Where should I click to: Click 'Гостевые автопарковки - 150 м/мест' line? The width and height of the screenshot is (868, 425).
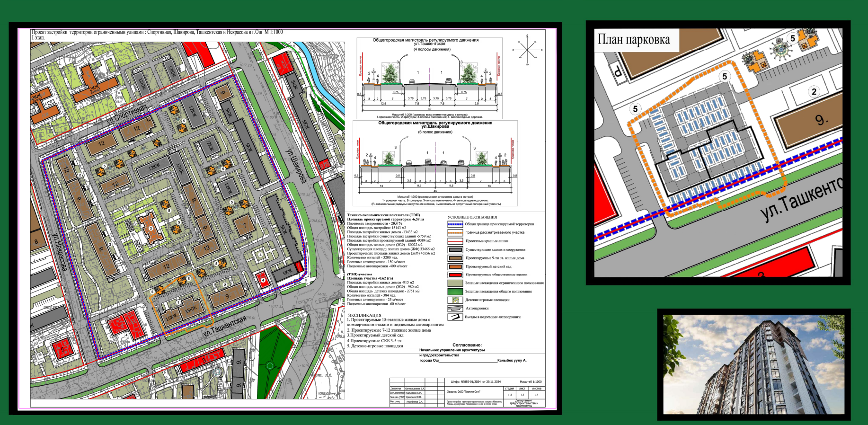pyautogui.click(x=376, y=262)
